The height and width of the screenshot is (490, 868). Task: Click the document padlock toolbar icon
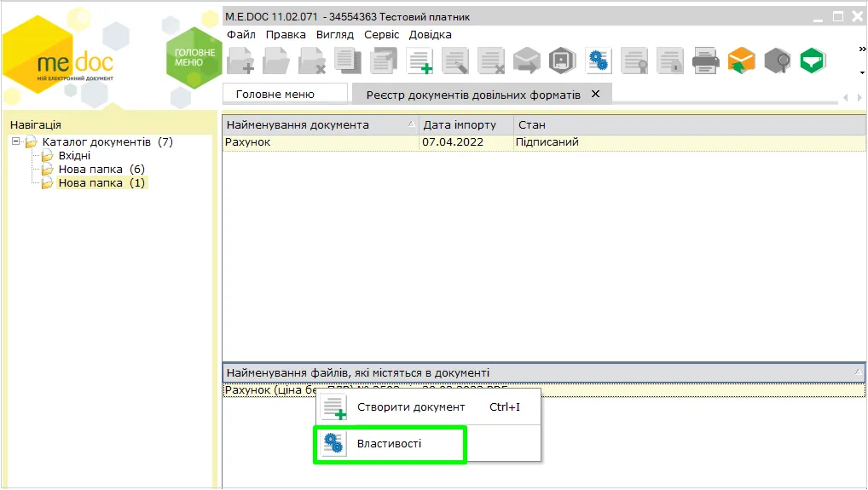click(x=670, y=61)
